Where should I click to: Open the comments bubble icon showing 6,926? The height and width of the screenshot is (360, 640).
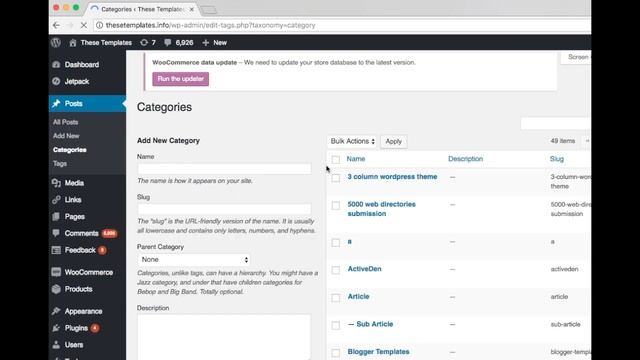(x=167, y=42)
